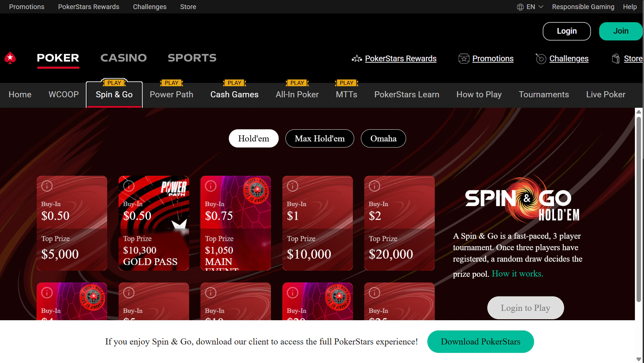Viewport: 644px width, 363px height.
Task: Open the Spin & Go nav tab
Action: [114, 95]
